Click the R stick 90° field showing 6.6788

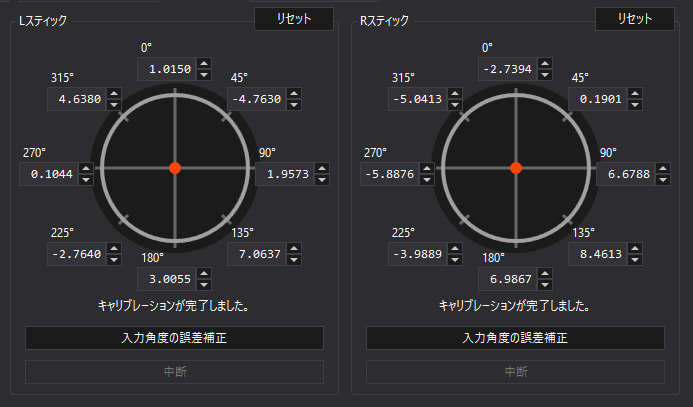coord(626,175)
